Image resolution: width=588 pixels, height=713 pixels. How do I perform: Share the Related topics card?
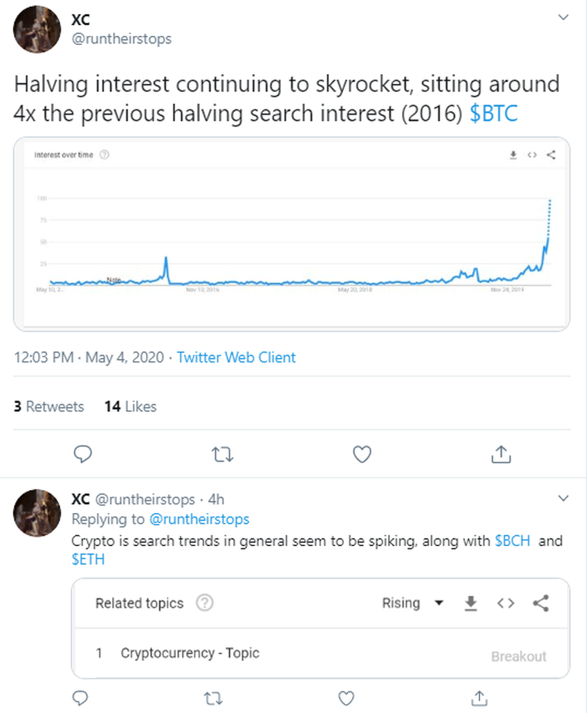coord(541,604)
